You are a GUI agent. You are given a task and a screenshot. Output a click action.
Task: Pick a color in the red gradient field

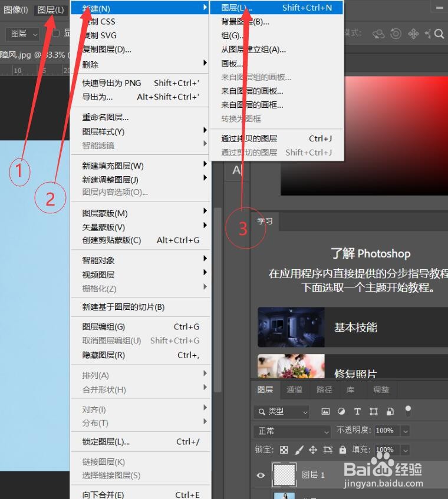pyautogui.click(x=364, y=136)
